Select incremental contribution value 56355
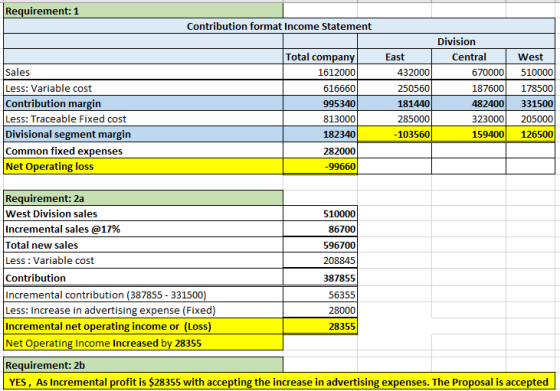This screenshot has width=560, height=391. 320,295
